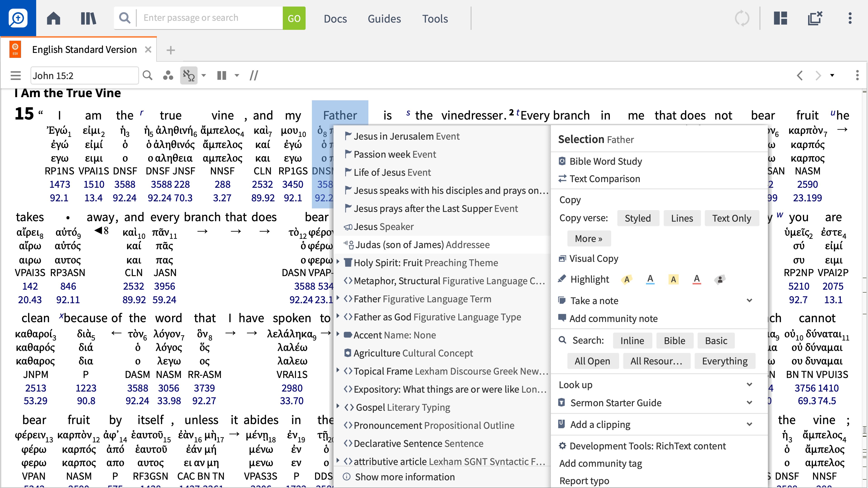Click the inline search magnifier in resource toolbar
Screen dimensions: 868x488
[148, 75]
